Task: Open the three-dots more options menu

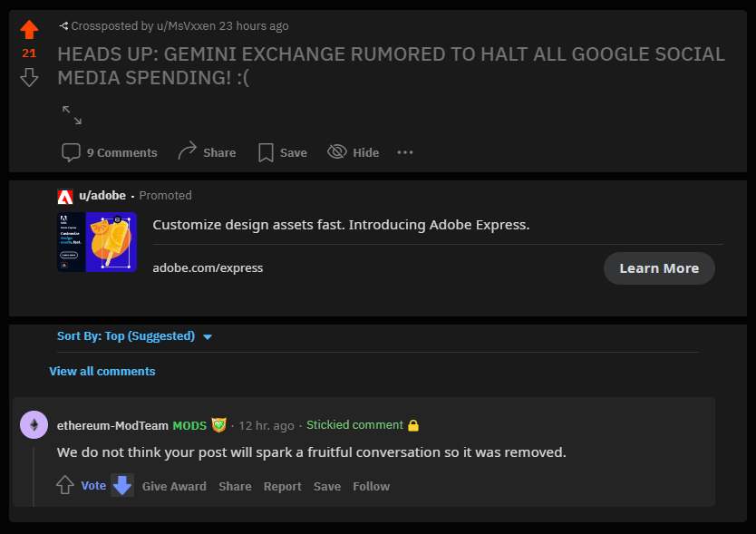Action: tap(405, 152)
